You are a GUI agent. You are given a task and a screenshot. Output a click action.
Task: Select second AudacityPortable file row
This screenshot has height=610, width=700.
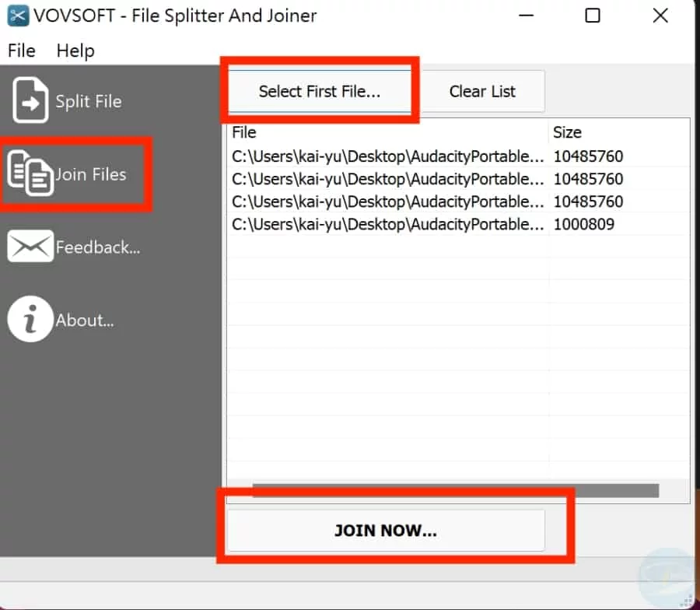[458, 179]
